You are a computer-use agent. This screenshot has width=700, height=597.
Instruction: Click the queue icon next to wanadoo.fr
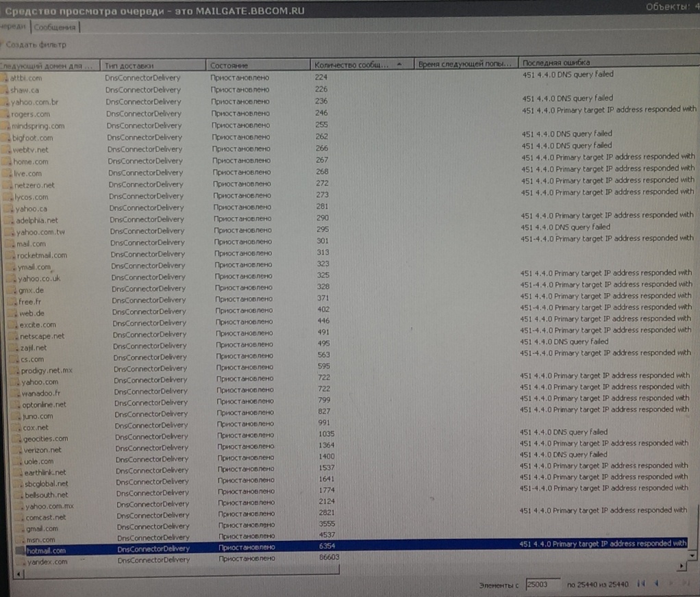[x=16, y=393]
